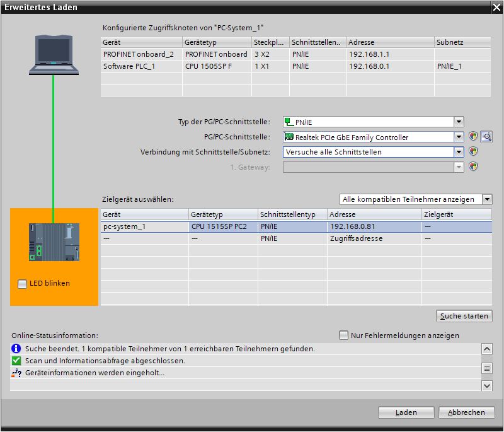Screen dimensions: 504x432
Task: Click shield icon beside PG/PC-Schnittstelle dropdown
Action: [x=473, y=137]
